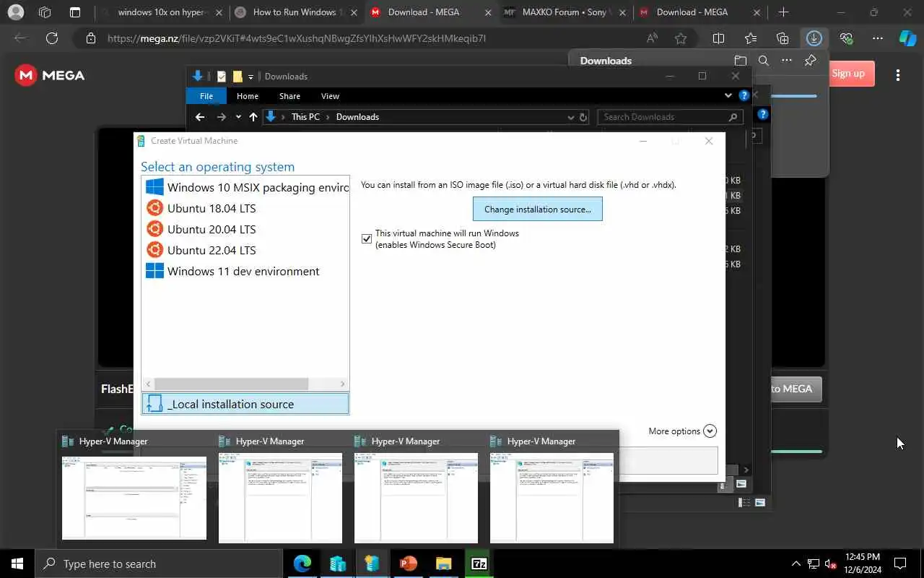Select Windows 11 dev environment
The width and height of the screenshot is (924, 578).
pos(245,271)
